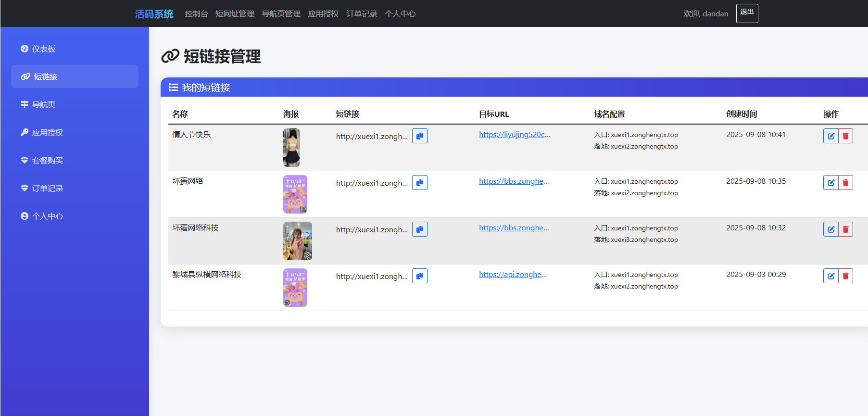Screen dimensions: 868x416
Task: Click 控制台 in top navigation
Action: click(x=196, y=14)
